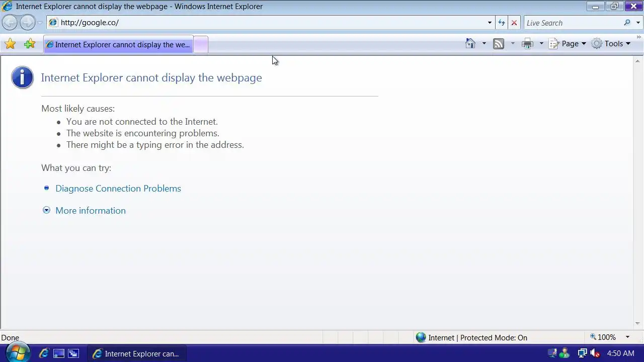Viewport: 644px width, 362px height.
Task: Close the Internet Explorer window
Action: tap(633, 7)
